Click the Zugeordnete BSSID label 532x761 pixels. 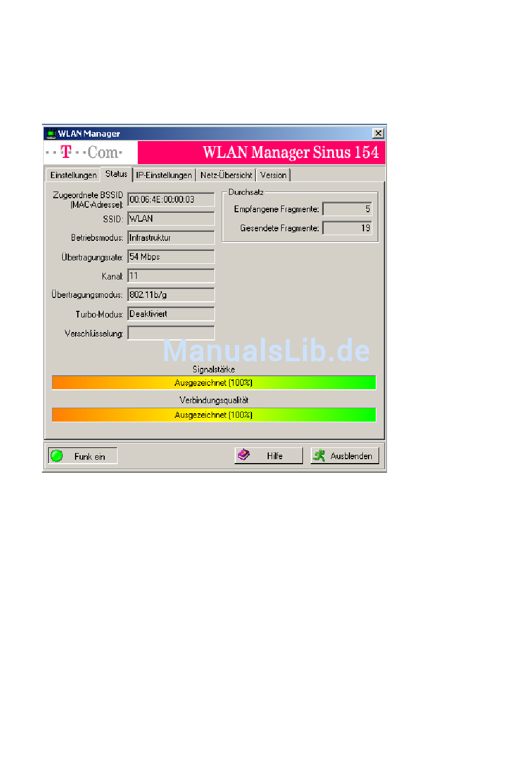tap(88, 199)
